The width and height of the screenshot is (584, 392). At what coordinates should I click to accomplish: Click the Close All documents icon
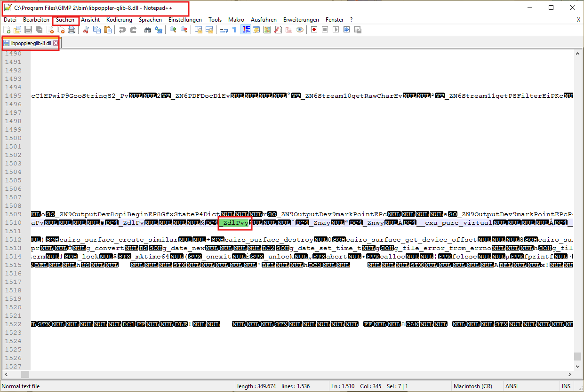pos(61,30)
